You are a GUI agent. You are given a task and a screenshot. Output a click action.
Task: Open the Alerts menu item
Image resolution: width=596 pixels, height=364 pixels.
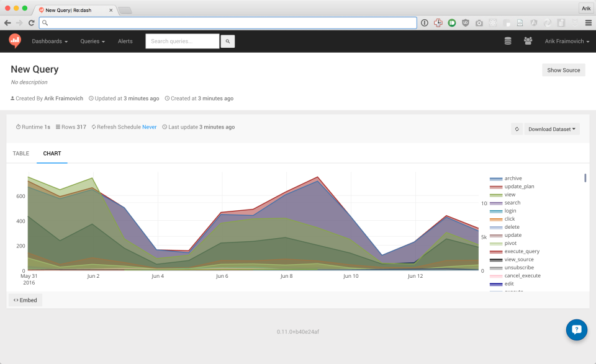pos(125,41)
